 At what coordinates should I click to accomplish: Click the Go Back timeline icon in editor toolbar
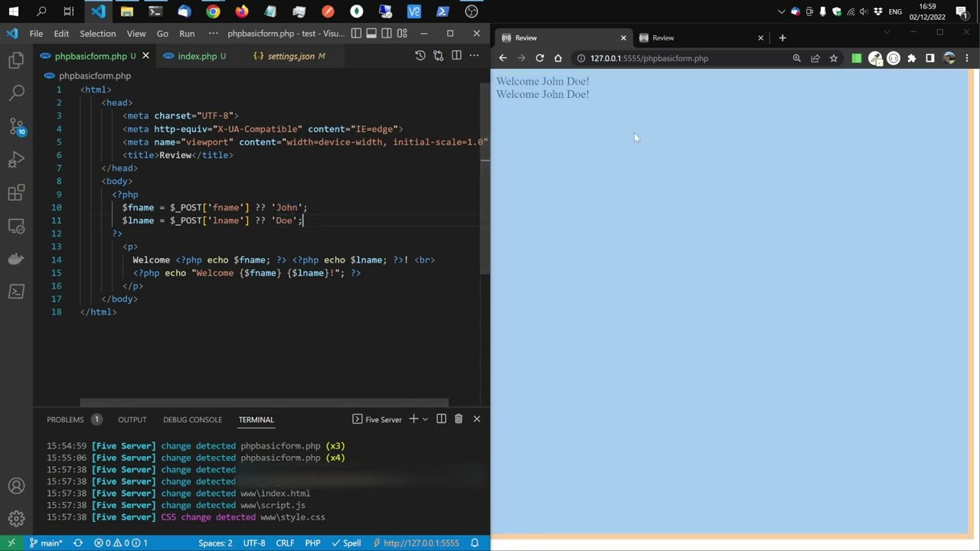(x=420, y=56)
